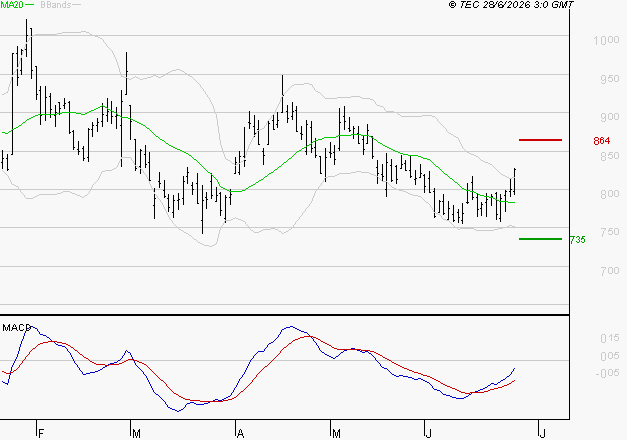
Task: Click the 900 price axis label
Action: pos(610,117)
